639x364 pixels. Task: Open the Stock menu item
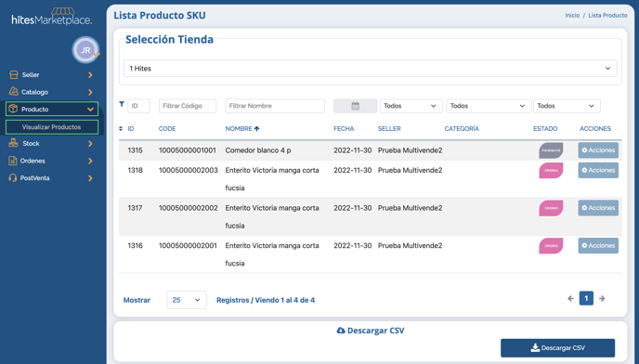[x=31, y=144]
